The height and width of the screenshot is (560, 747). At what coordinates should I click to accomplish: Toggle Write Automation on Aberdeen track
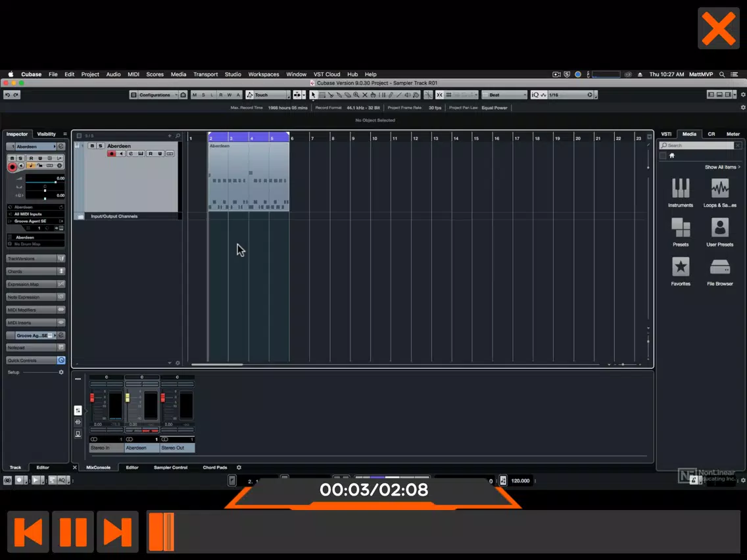click(160, 154)
